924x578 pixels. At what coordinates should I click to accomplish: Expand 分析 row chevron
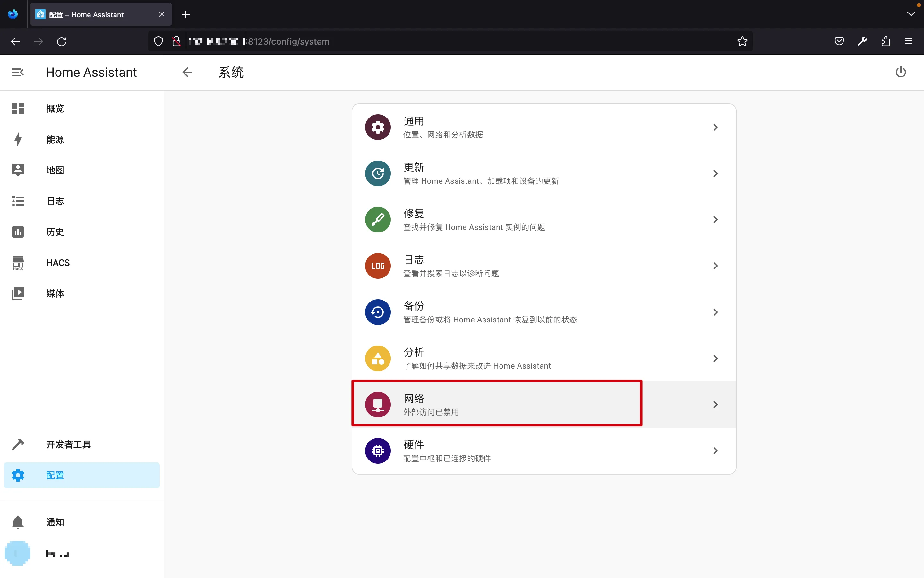[x=715, y=358]
